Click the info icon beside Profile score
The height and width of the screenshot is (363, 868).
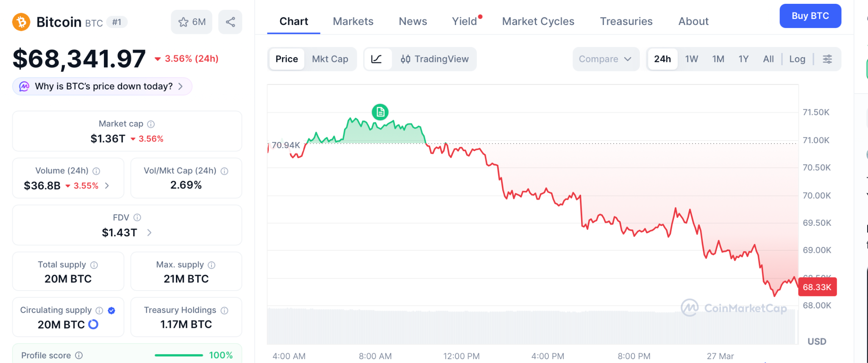(x=79, y=355)
